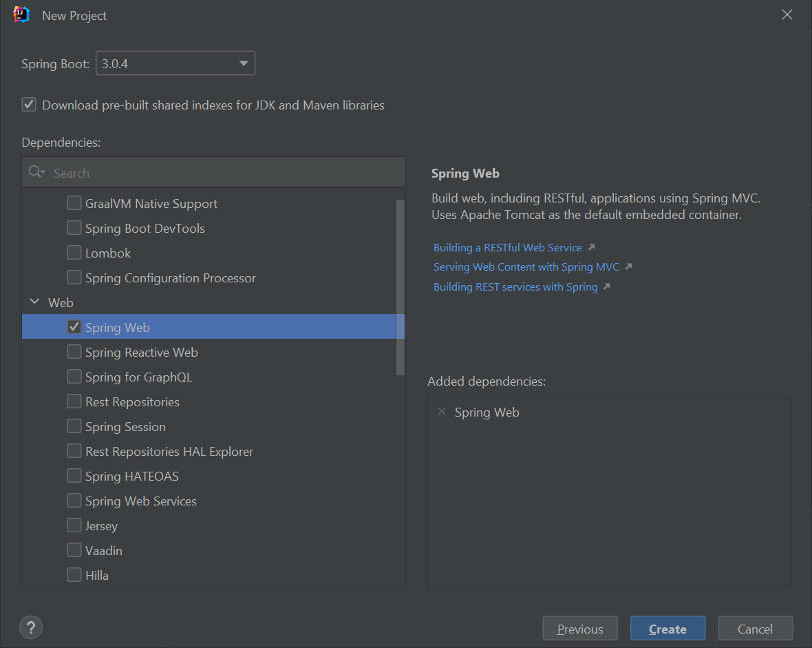Viewport: 812px width, 648px height.
Task: Enable the Jersey dependency
Action: point(74,525)
